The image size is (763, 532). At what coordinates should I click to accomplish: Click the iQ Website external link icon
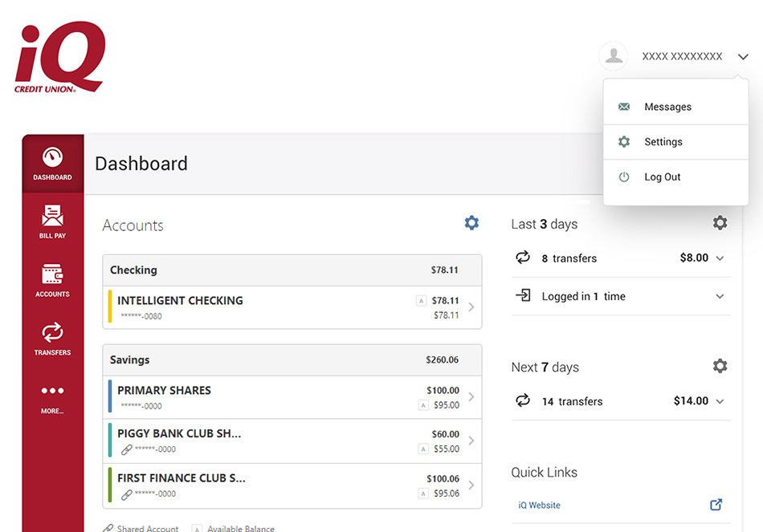[x=716, y=505]
